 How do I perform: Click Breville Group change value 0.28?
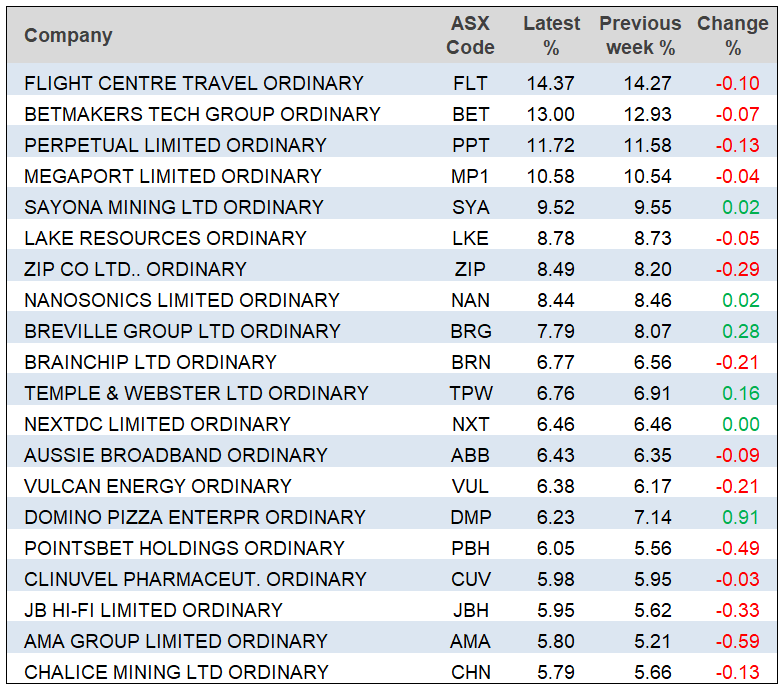click(x=739, y=331)
